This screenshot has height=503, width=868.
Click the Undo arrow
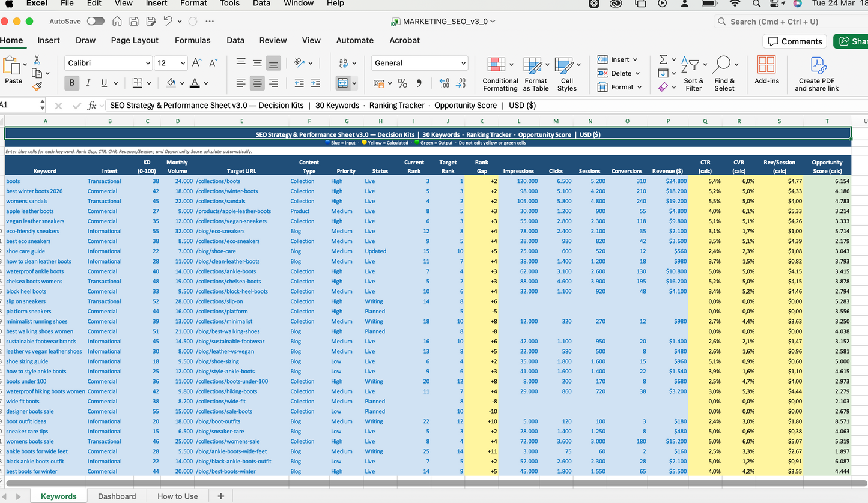[x=168, y=21]
